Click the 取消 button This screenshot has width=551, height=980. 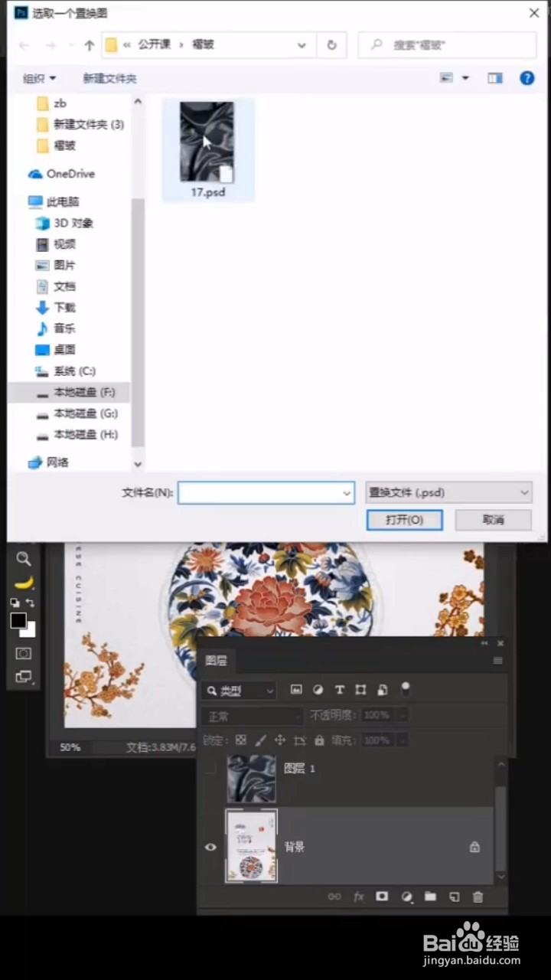pyautogui.click(x=494, y=520)
